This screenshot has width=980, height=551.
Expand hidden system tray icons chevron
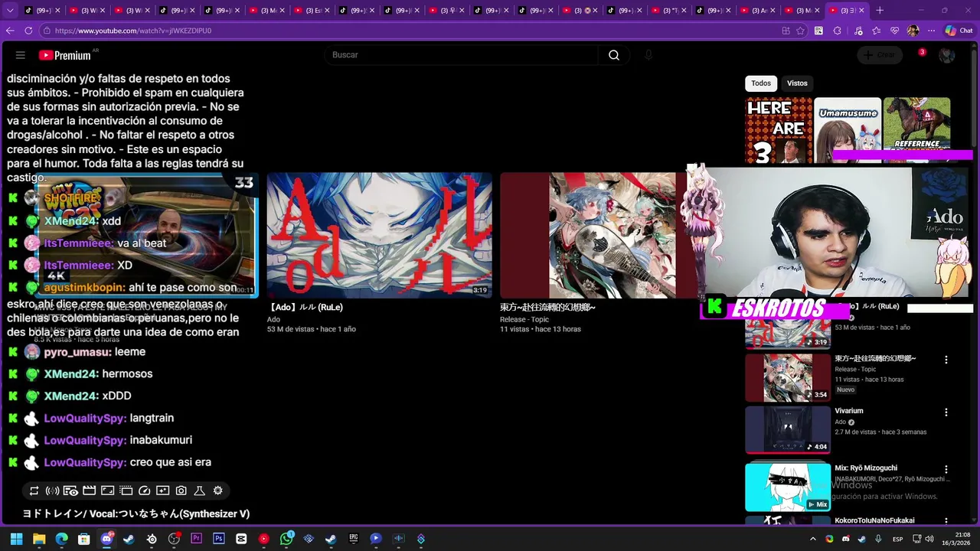813,539
